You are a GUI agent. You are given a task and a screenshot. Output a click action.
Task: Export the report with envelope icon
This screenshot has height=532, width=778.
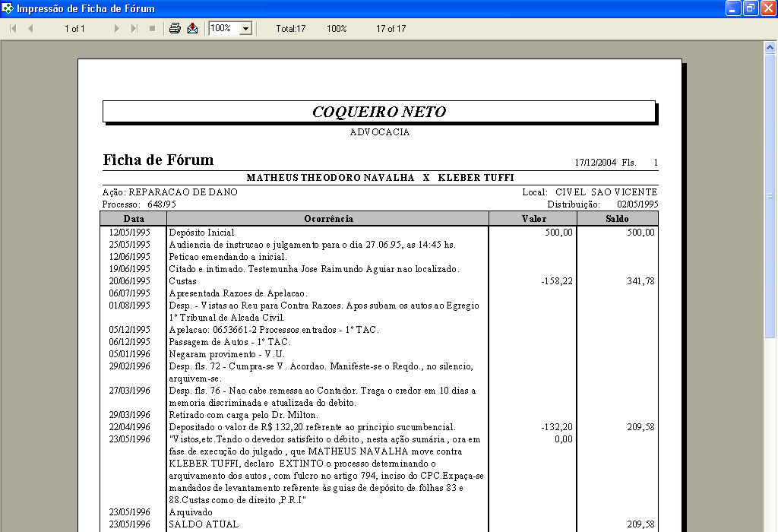click(x=192, y=29)
